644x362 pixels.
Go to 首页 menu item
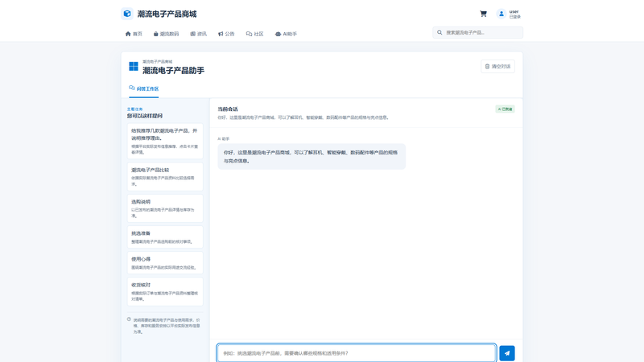coord(134,34)
